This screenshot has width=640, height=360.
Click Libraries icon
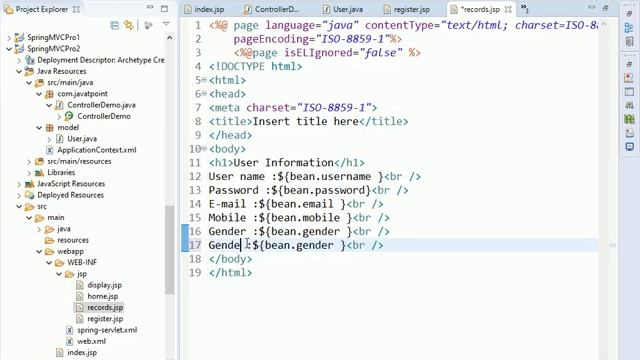(39, 173)
